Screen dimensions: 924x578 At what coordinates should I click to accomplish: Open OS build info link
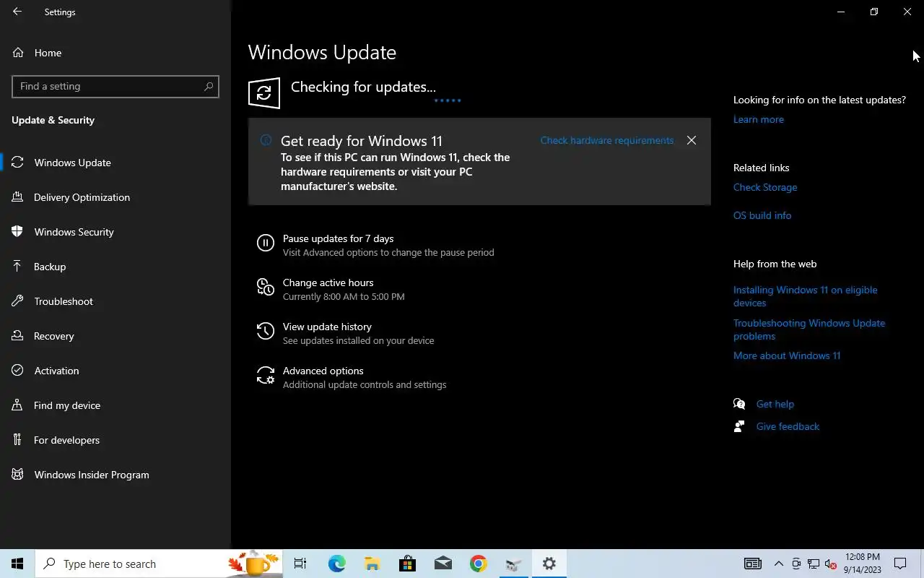pos(762,215)
